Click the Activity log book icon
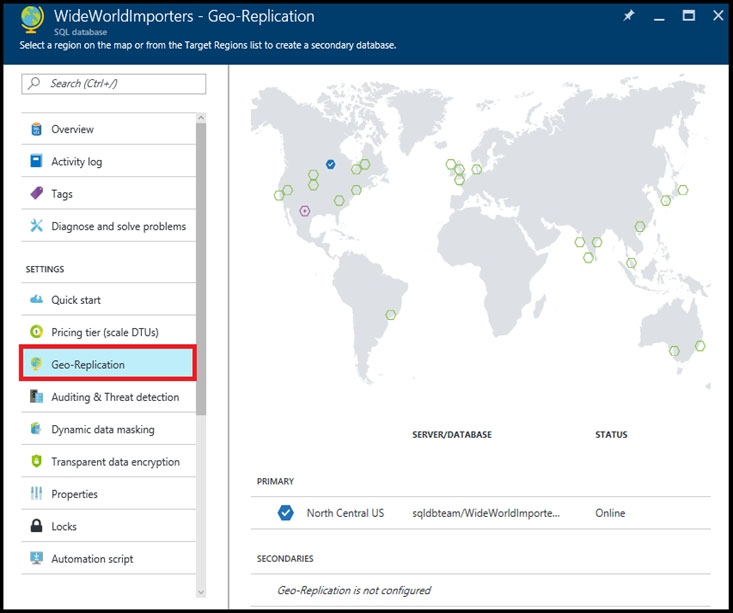The image size is (733, 613). tap(36, 161)
